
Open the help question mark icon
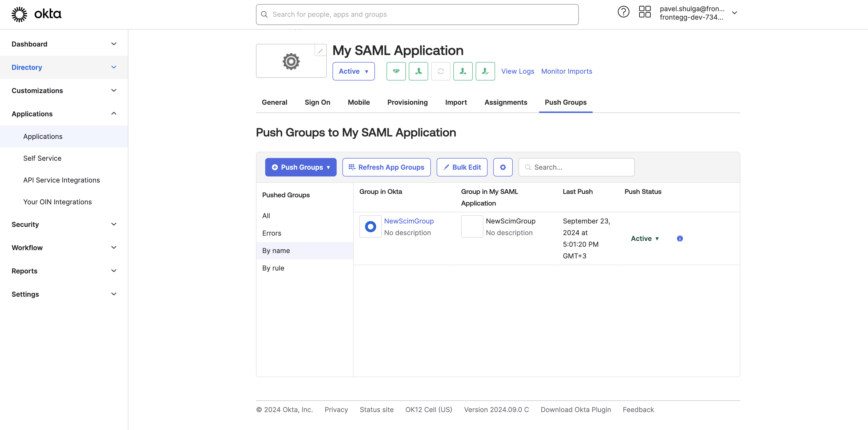click(x=623, y=12)
